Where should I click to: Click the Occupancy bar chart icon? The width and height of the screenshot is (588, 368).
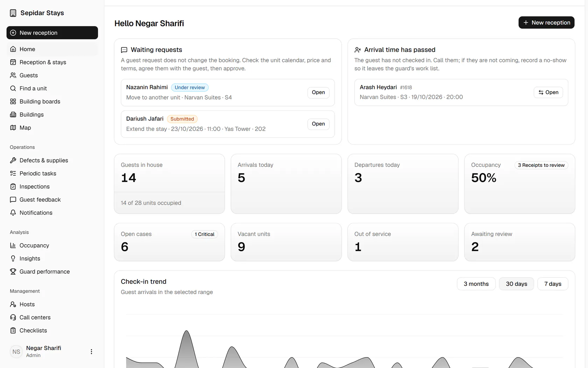click(13, 245)
